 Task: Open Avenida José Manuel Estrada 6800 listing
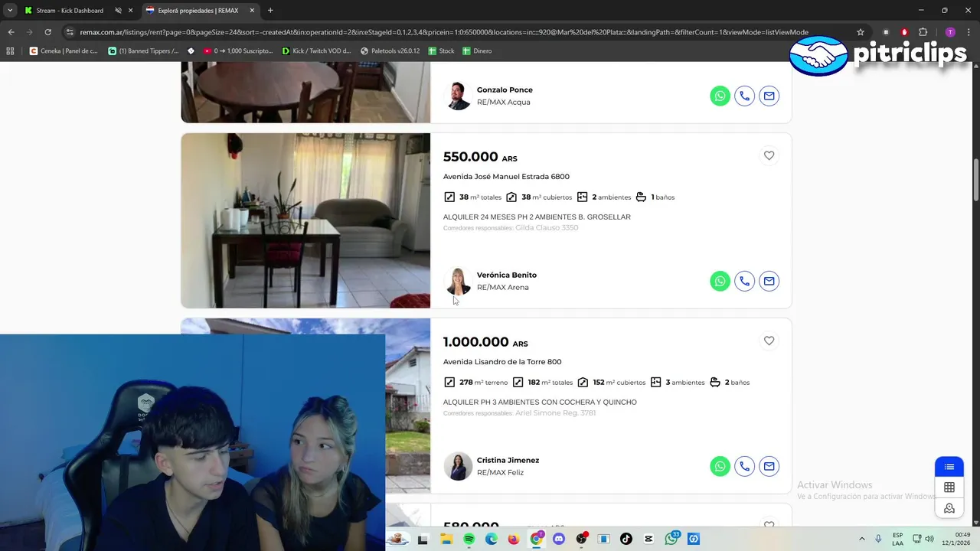click(506, 177)
